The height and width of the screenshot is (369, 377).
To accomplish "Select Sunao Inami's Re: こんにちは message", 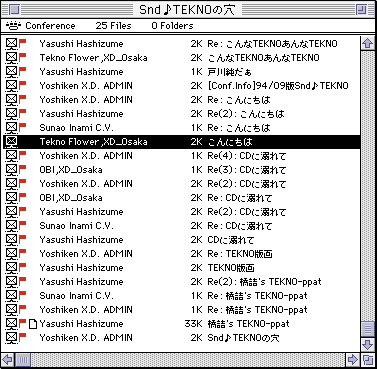I will [x=181, y=128].
